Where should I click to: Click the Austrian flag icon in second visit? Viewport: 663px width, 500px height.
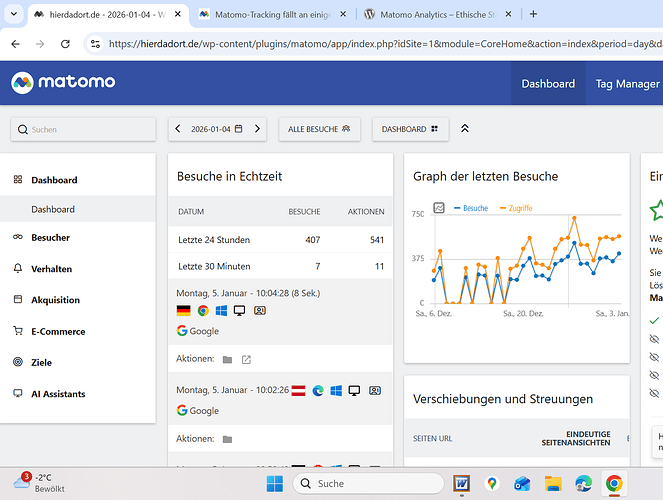pos(298,390)
